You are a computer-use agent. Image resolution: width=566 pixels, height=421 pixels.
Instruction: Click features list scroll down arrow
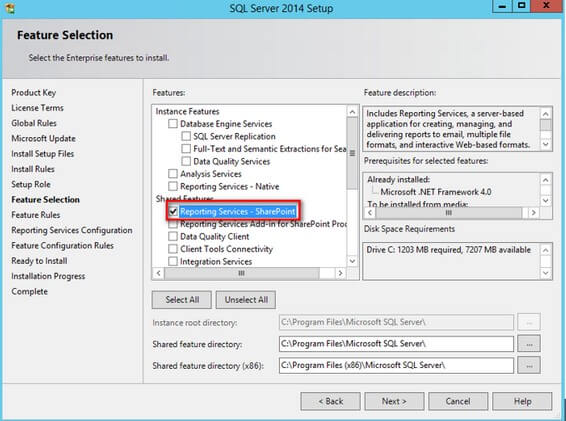[352, 261]
